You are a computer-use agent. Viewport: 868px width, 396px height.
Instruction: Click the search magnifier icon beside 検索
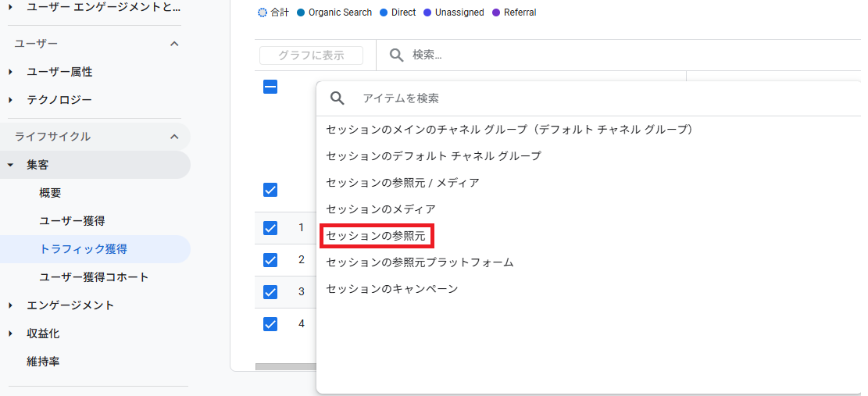(396, 55)
